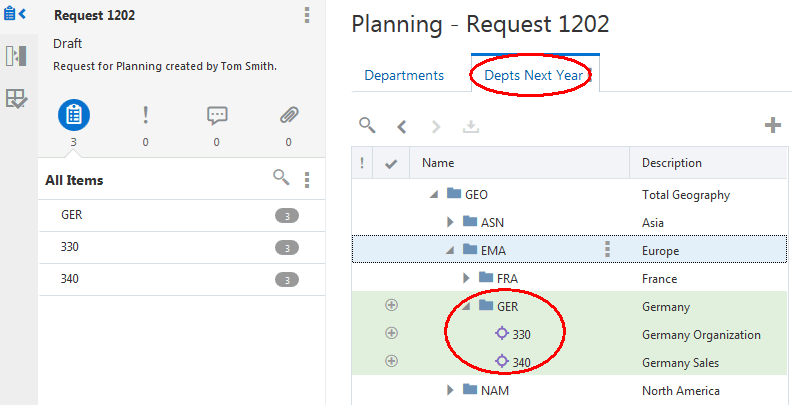Switch to the Departments tab
792x405 pixels.
click(x=404, y=75)
